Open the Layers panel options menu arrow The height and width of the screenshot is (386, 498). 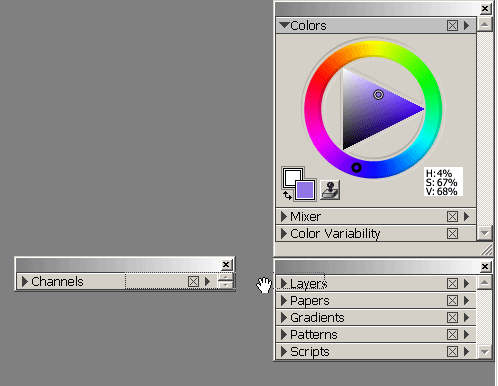tap(466, 284)
